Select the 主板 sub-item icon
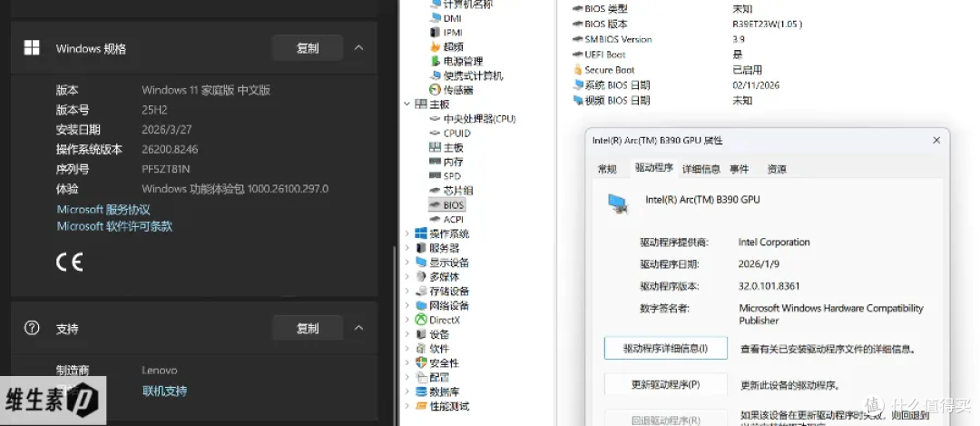Image resolution: width=980 pixels, height=426 pixels. point(435,148)
